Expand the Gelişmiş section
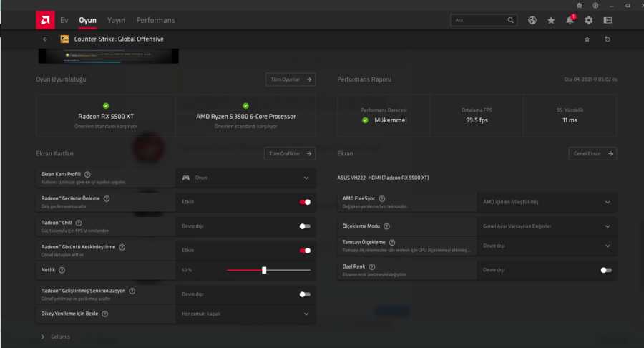The width and height of the screenshot is (644, 348). pyautogui.click(x=56, y=337)
